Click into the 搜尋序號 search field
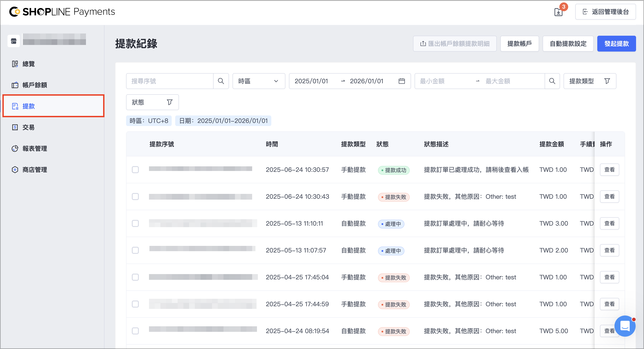The width and height of the screenshot is (644, 349). coord(170,81)
